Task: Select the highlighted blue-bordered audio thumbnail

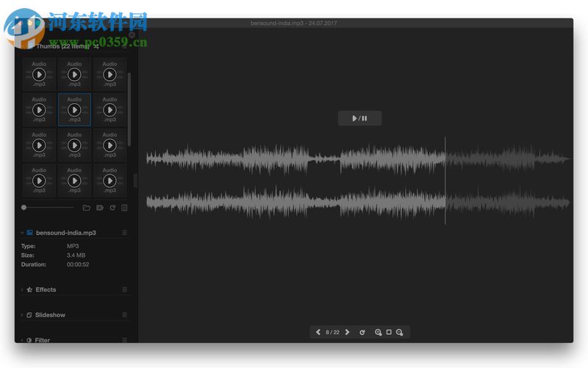Action: (74, 110)
